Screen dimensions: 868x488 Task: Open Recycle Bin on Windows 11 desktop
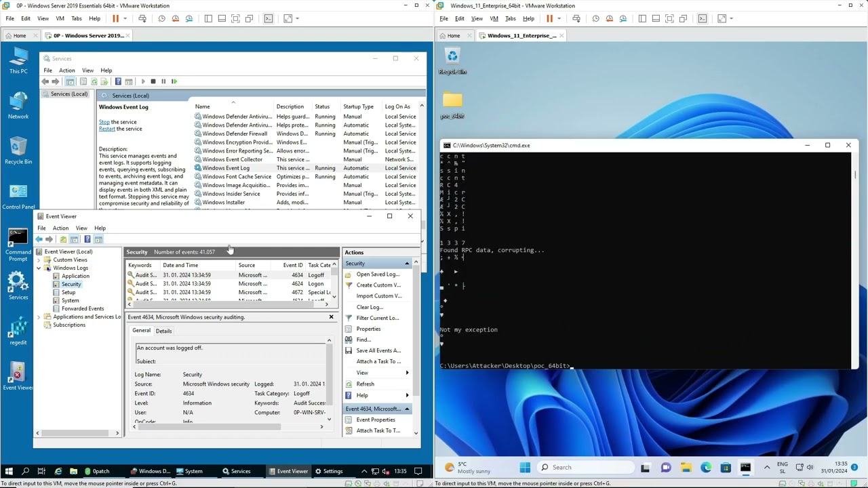click(x=452, y=61)
